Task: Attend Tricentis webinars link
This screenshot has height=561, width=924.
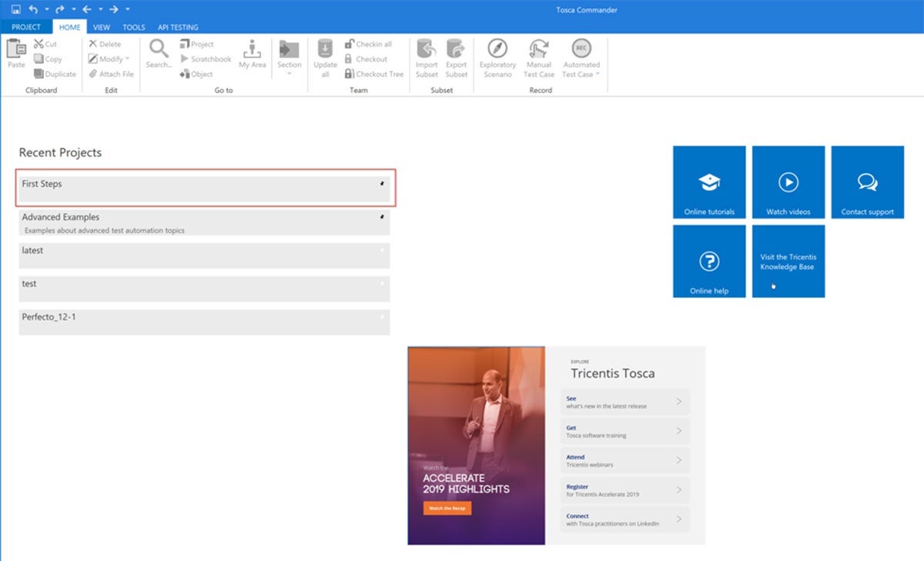Action: (x=624, y=460)
